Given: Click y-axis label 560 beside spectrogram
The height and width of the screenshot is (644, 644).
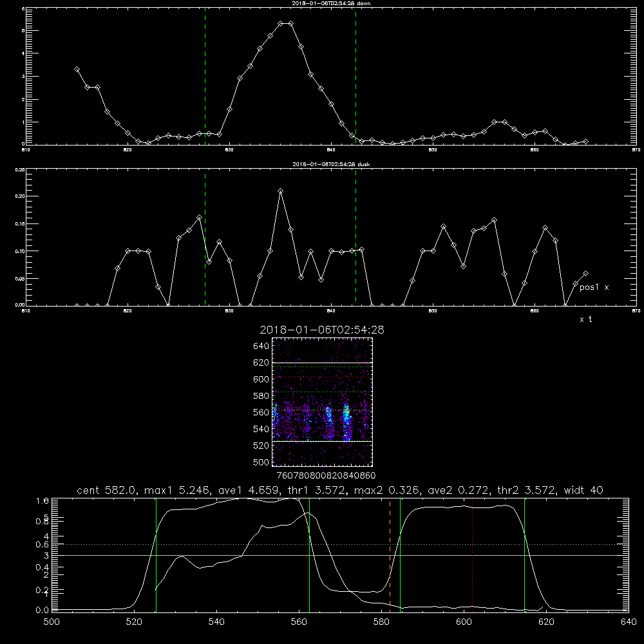Looking at the screenshot, I should coord(261,412).
